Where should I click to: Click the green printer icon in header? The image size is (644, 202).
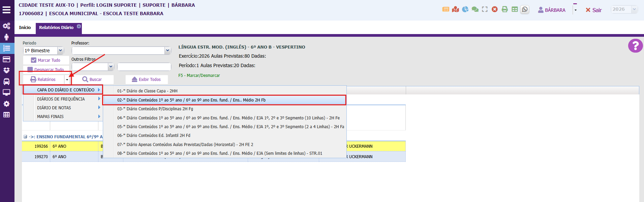coord(504,9)
